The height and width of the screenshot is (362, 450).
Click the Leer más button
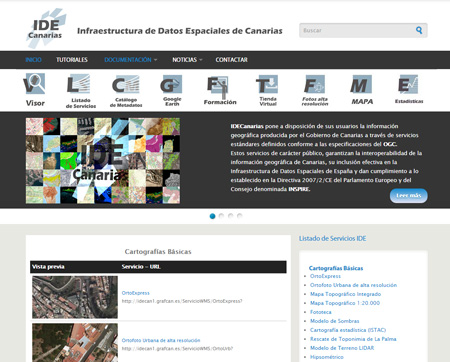pyautogui.click(x=409, y=196)
